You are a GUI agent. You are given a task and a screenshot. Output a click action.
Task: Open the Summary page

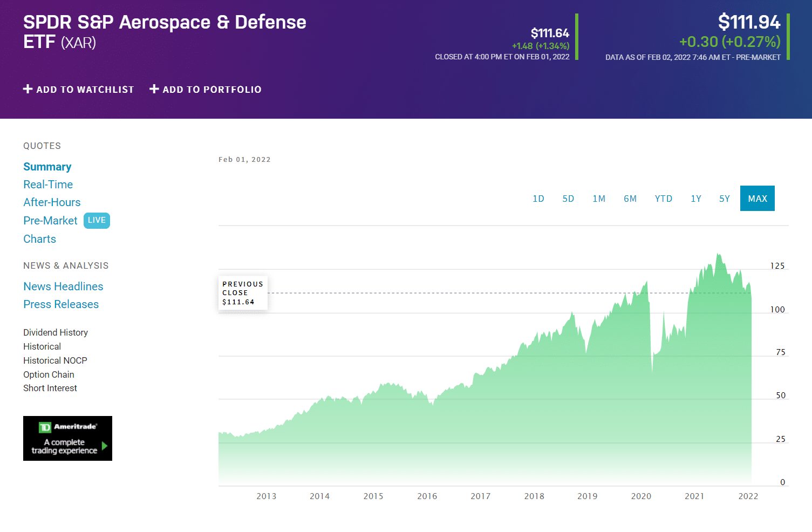pos(47,167)
